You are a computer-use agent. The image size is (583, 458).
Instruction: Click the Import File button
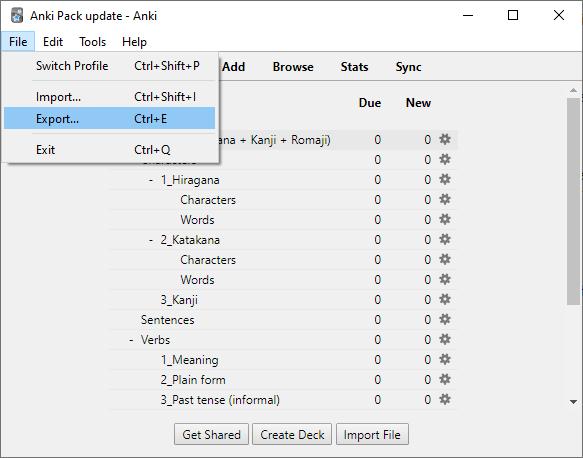pos(372,434)
